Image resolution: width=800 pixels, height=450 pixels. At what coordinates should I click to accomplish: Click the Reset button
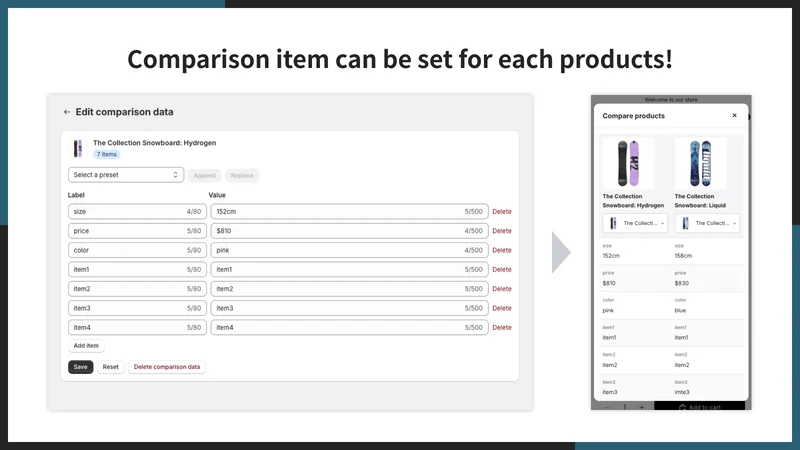pyautogui.click(x=110, y=367)
